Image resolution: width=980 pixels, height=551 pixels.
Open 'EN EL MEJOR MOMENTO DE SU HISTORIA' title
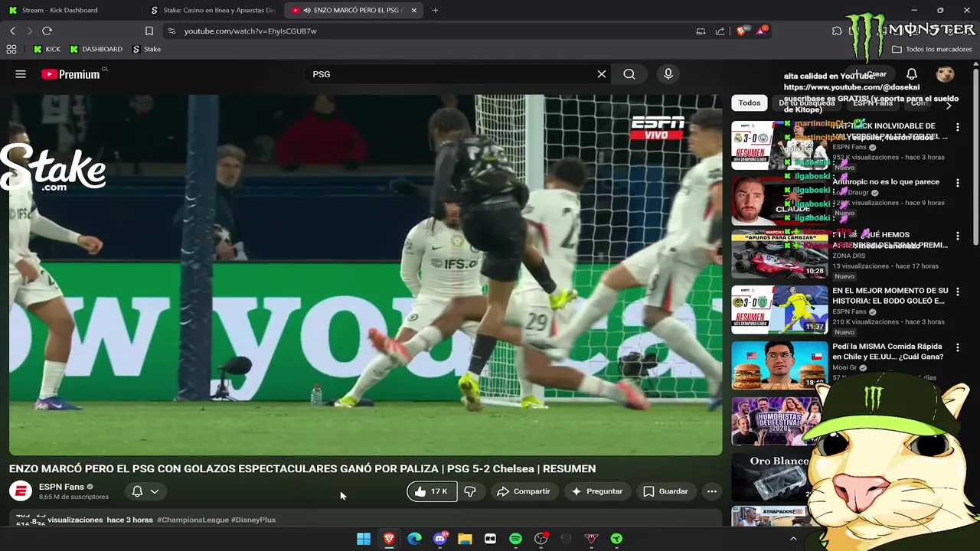click(890, 296)
